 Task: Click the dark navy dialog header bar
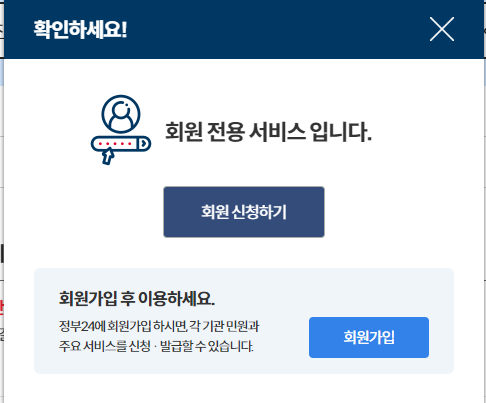pos(244,29)
